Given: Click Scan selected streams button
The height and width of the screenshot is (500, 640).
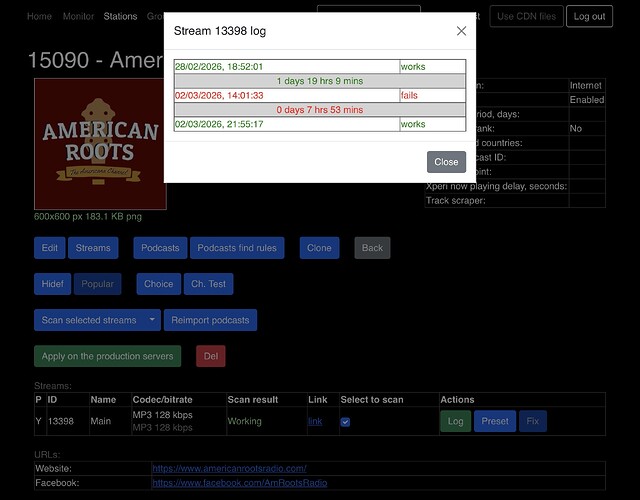Looking at the screenshot, I should 89,320.
